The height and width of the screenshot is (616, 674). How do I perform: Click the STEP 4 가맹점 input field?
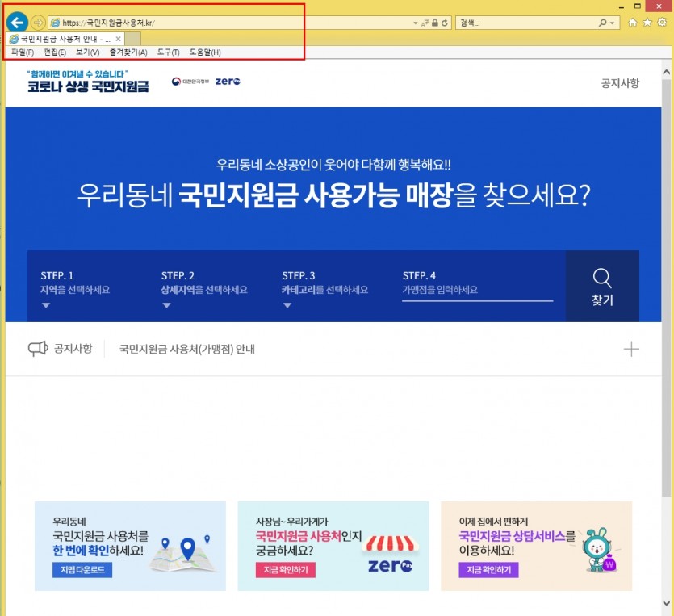click(477, 291)
